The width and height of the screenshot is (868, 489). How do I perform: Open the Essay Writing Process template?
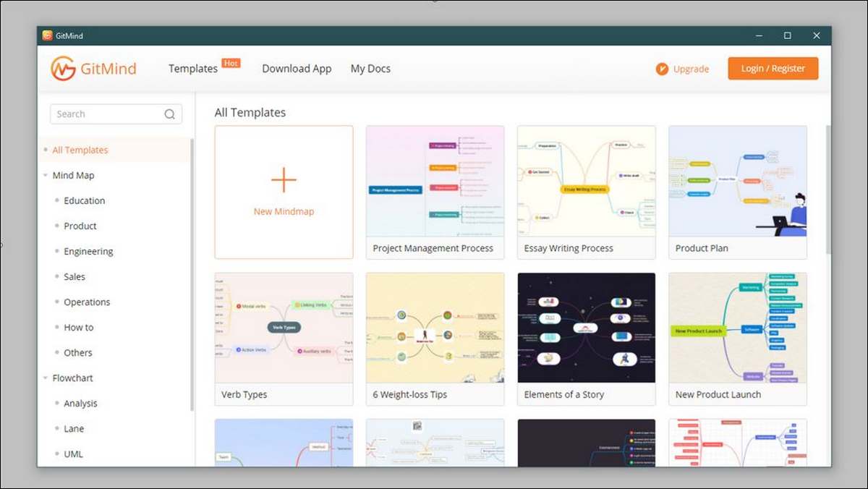point(587,192)
